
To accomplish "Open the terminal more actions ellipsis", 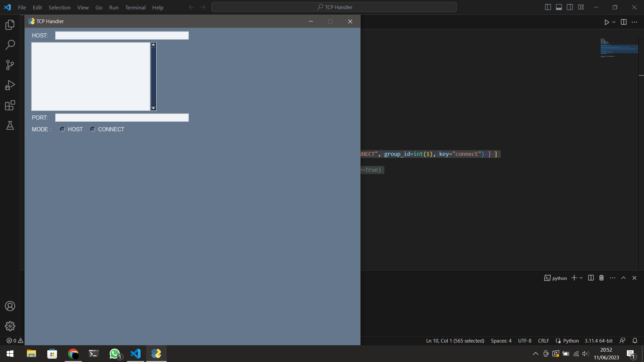I will 612,278.
